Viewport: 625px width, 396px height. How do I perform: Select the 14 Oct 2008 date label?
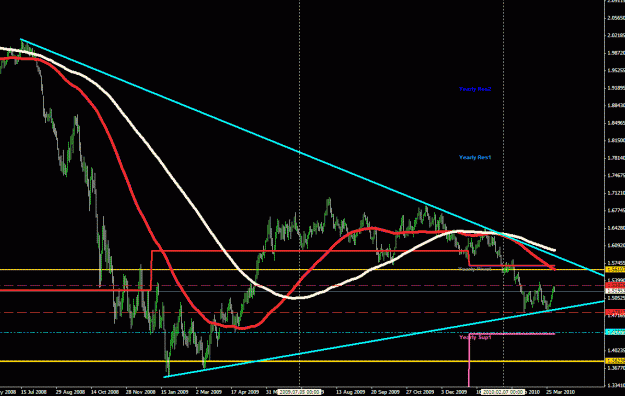click(x=104, y=392)
